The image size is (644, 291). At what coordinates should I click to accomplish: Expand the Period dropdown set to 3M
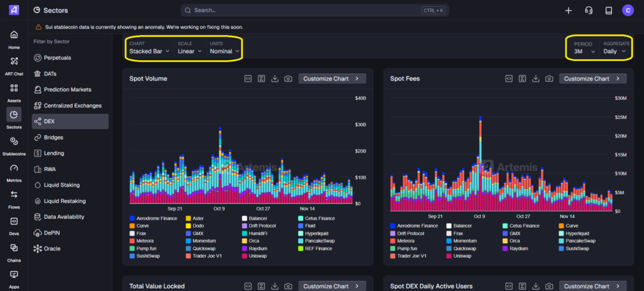[584, 52]
